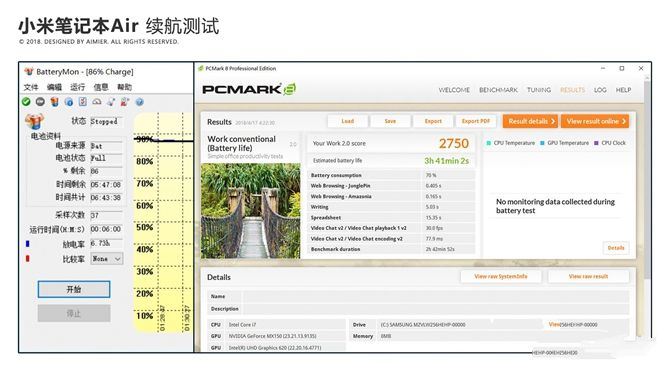This screenshot has height=377, width=670.
Task: Click the rope bridge benchmark thumbnail
Action: (251, 211)
